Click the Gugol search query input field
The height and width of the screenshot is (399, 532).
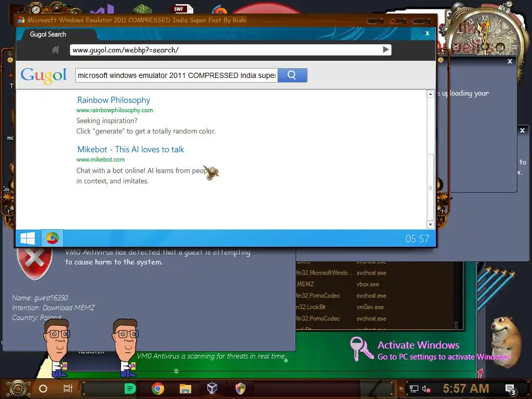coord(177,75)
